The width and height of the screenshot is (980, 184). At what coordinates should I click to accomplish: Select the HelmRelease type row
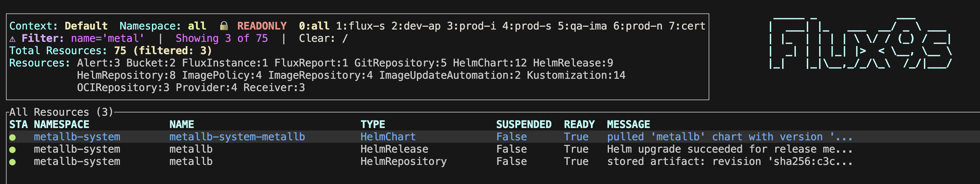click(394, 149)
